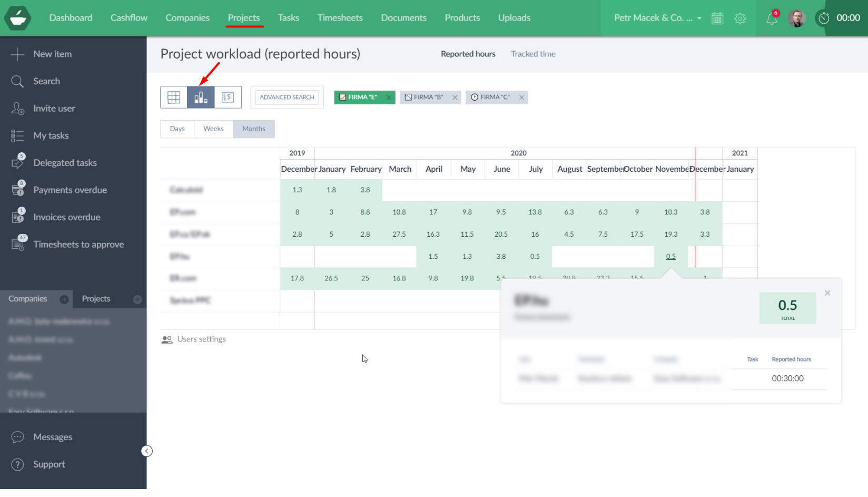
Task: Open Support help icon
Action: click(x=17, y=464)
